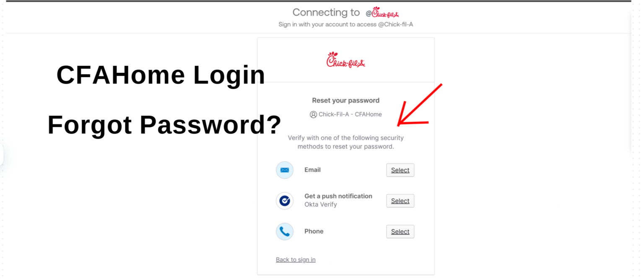Click the Chick-Fil-A - CFAHome account label

(350, 114)
